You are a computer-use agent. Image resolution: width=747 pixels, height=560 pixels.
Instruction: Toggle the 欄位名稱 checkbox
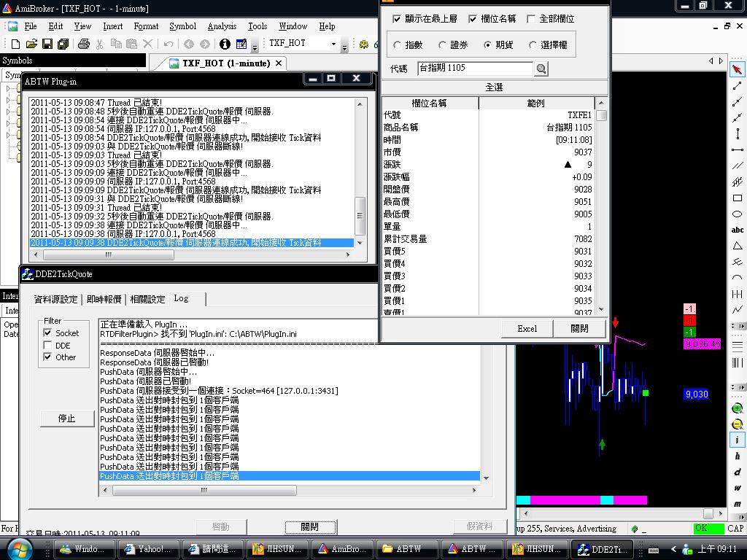click(x=473, y=19)
